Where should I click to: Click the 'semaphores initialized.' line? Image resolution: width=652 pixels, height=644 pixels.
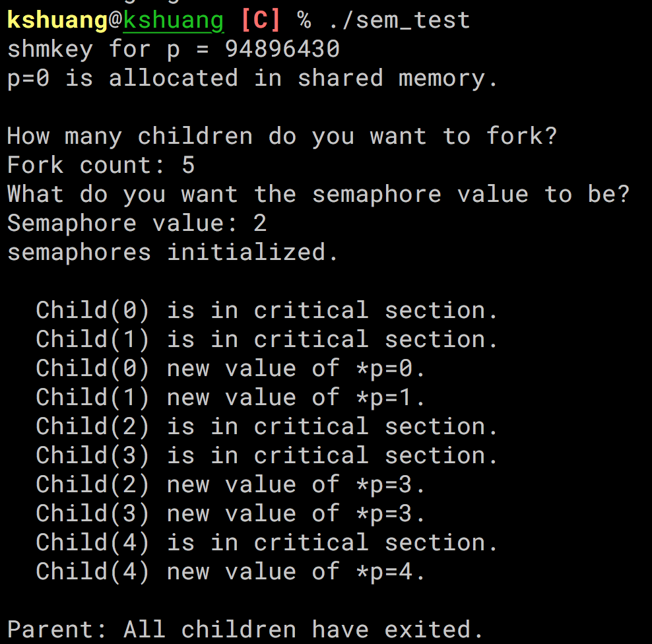tap(173, 253)
